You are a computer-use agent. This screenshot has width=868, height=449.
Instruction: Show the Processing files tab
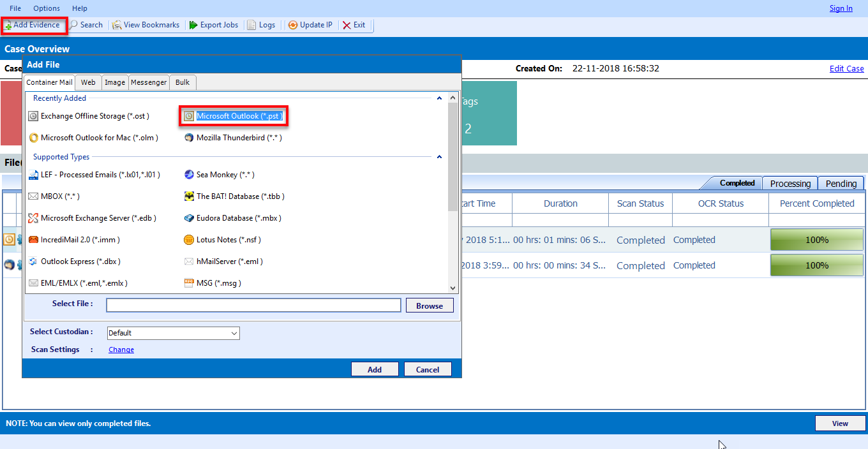pos(790,184)
